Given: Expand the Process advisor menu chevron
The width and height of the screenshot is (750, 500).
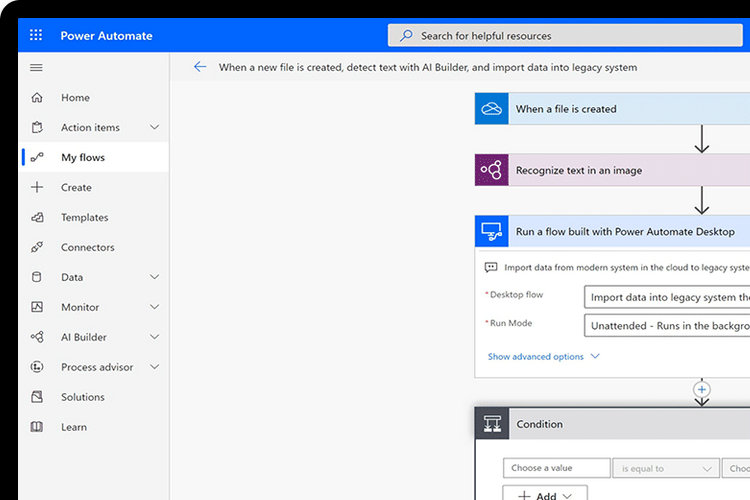Looking at the screenshot, I should pos(154,367).
